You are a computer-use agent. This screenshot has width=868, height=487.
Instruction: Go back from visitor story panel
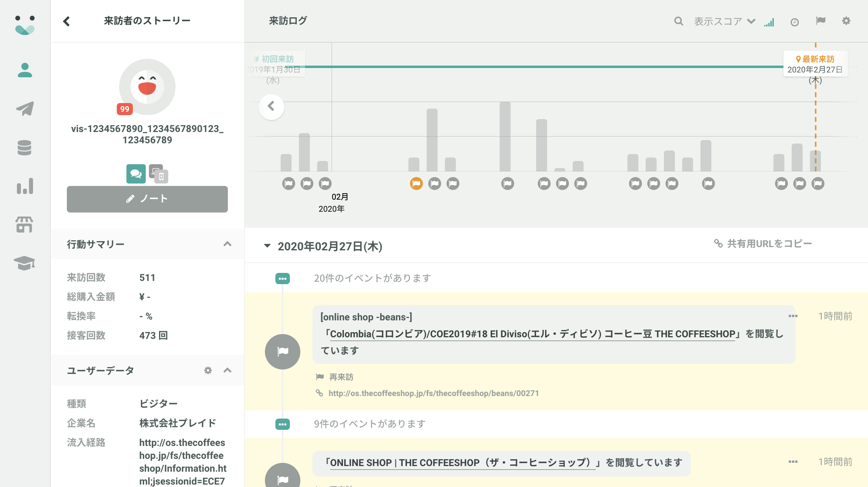pos(66,21)
